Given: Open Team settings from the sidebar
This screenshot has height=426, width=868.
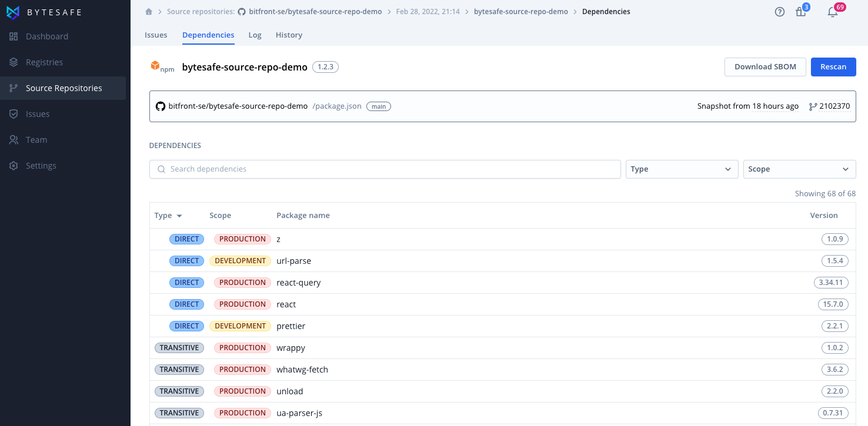Looking at the screenshot, I should [36, 139].
